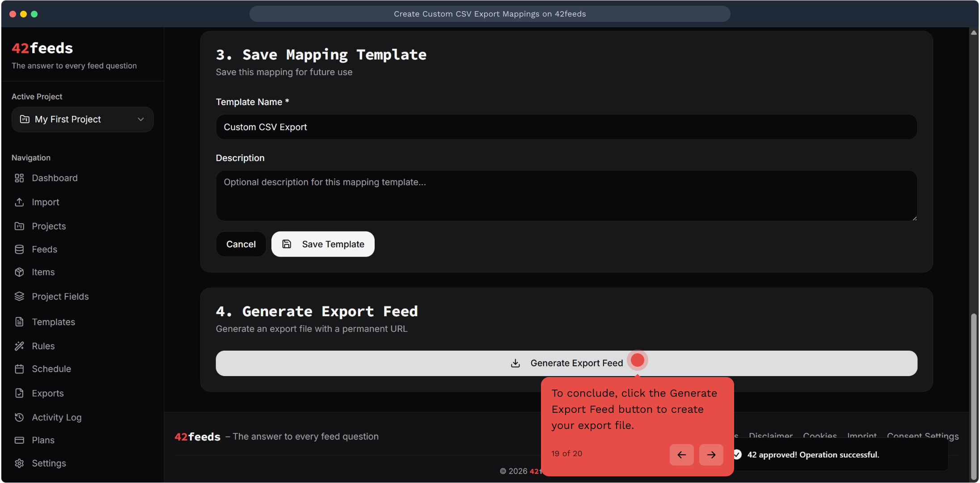Click the Feeds database icon
Image resolution: width=980 pixels, height=483 pixels.
[x=19, y=249]
